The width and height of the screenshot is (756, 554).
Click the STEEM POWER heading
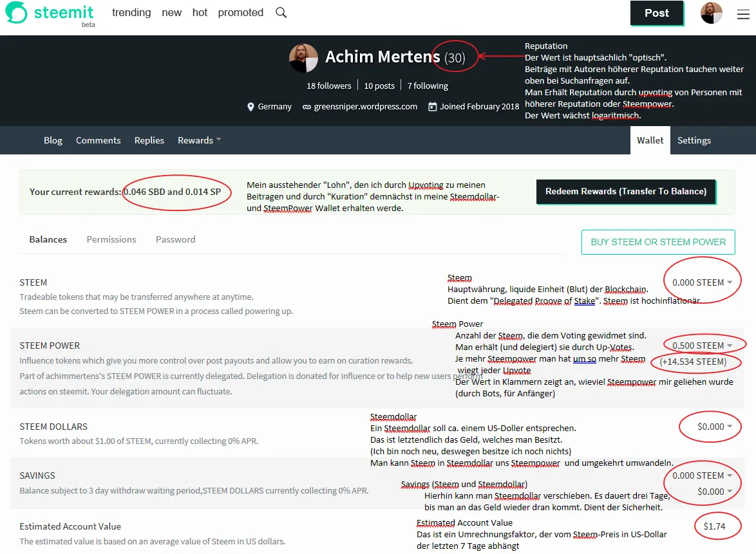(x=50, y=346)
